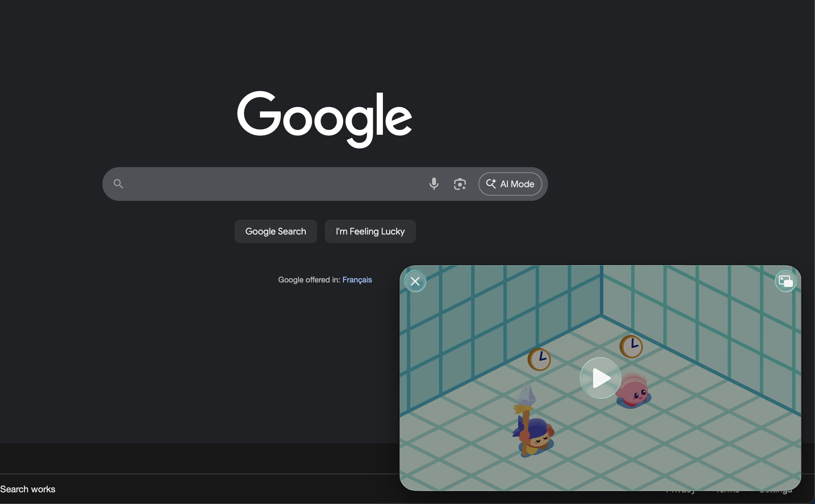Image resolution: width=815 pixels, height=504 pixels.
Task: Open Google Lens image search icon
Action: (x=460, y=184)
